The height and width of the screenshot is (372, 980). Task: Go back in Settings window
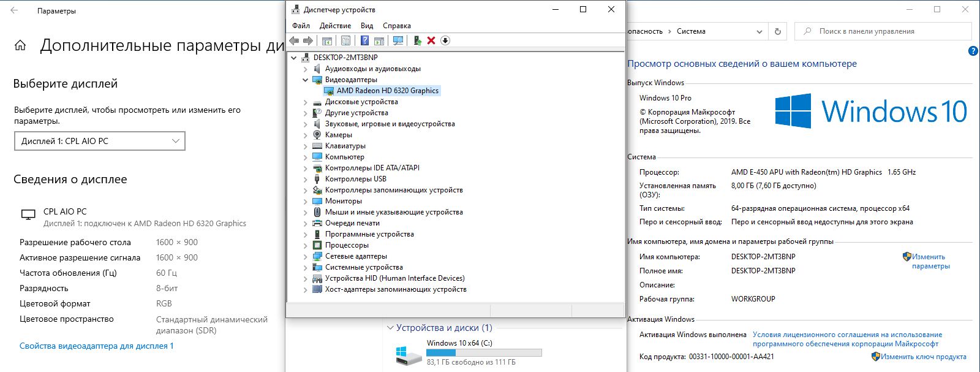click(14, 10)
